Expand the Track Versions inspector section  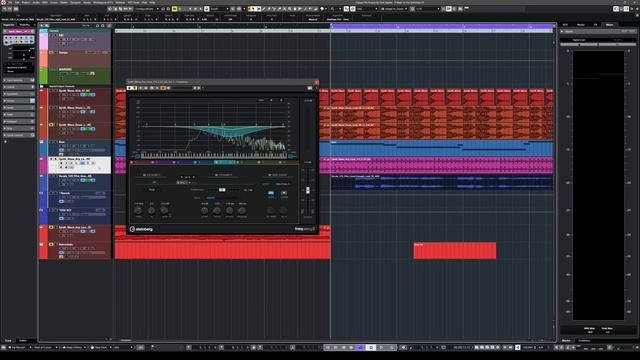[x=19, y=80]
